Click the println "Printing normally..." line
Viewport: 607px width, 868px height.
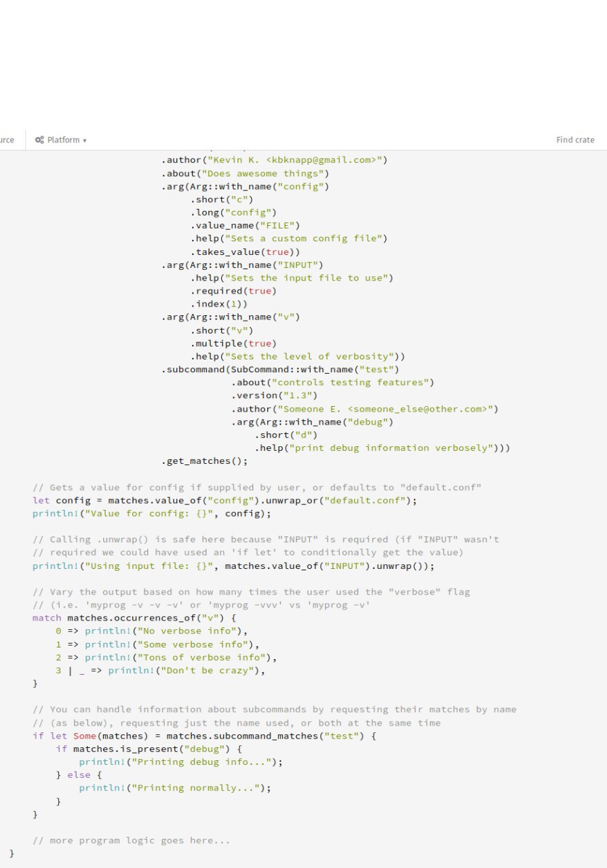click(x=175, y=788)
